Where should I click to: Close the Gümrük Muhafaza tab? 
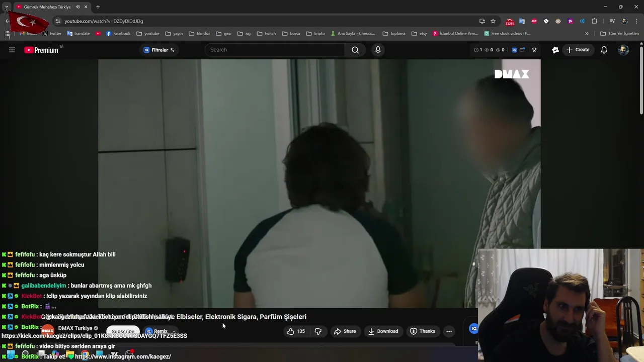coord(86,7)
